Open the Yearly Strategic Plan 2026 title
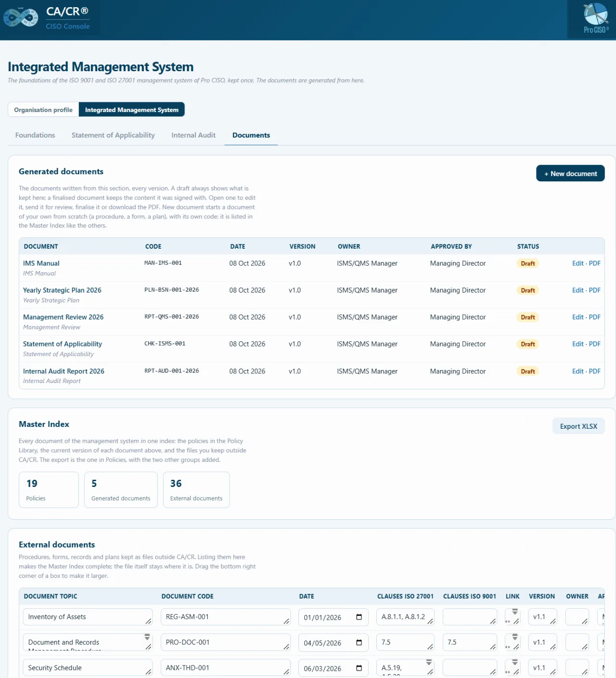This screenshot has height=678, width=616. 62,290
